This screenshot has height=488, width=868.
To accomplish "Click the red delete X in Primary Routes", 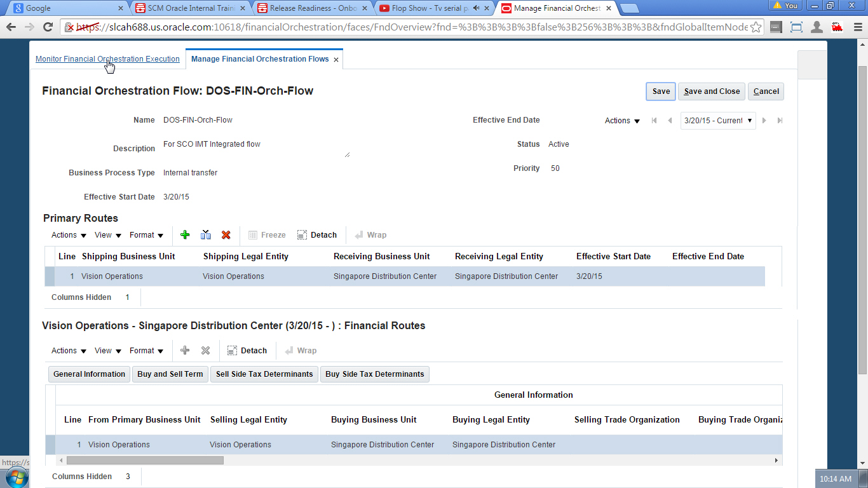I will click(226, 235).
